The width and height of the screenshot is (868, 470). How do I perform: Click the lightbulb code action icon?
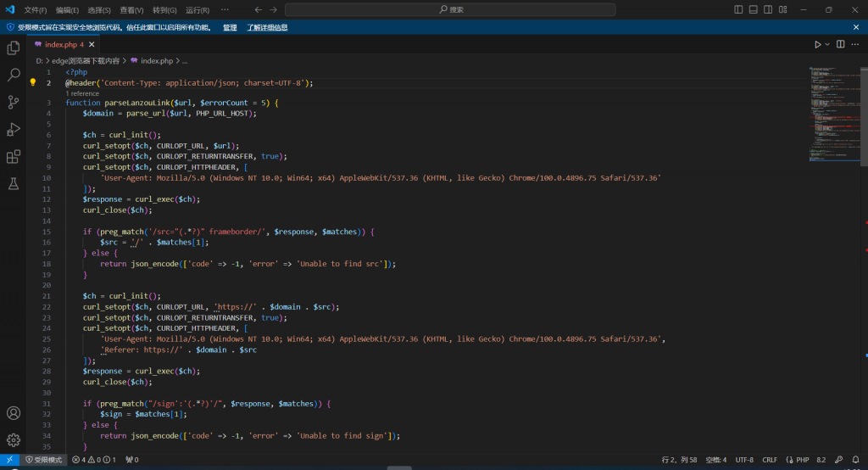click(x=33, y=82)
